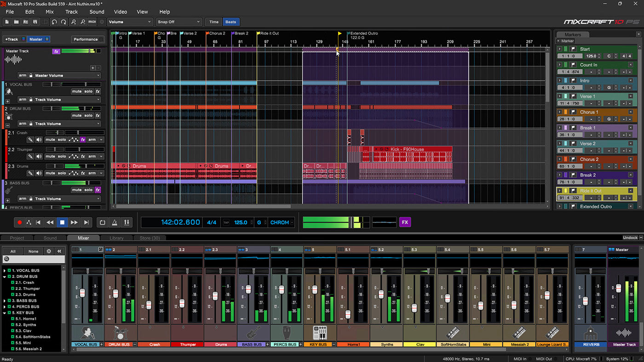Collapse the DRUM BUS submix with minus button
The image size is (644, 362).
point(7,125)
